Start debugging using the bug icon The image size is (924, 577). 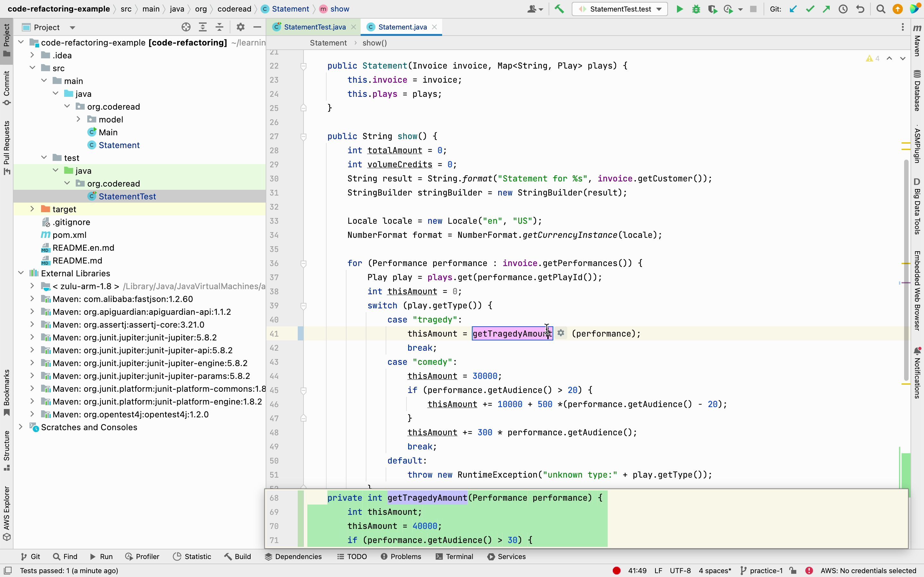[x=696, y=9]
